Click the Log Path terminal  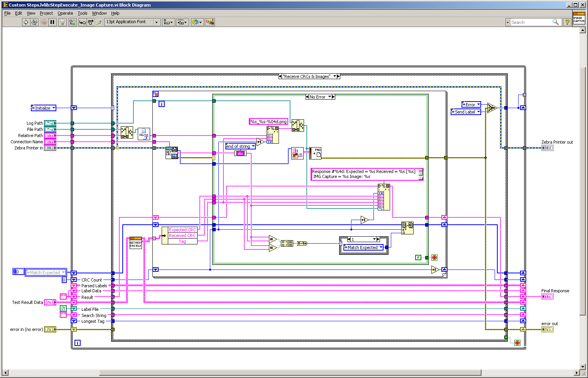pos(50,123)
